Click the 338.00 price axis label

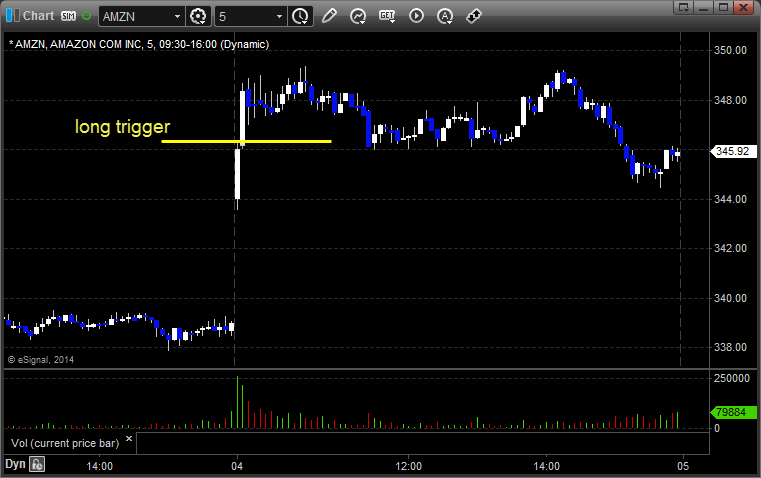click(730, 347)
